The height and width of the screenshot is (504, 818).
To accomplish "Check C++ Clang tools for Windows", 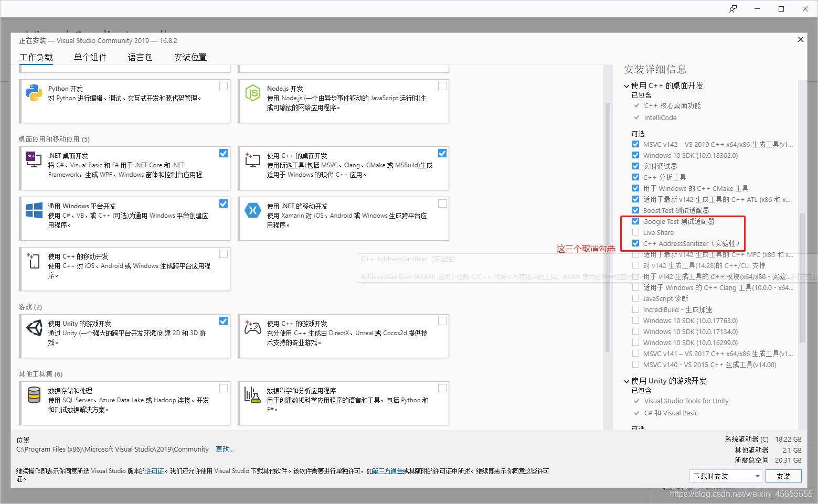I will pos(635,287).
